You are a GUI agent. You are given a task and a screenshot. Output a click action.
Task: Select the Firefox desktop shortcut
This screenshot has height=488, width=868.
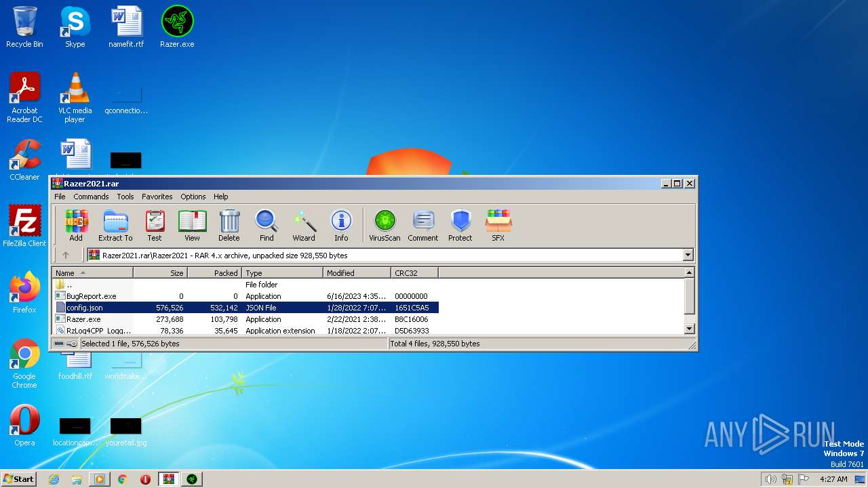click(x=24, y=293)
